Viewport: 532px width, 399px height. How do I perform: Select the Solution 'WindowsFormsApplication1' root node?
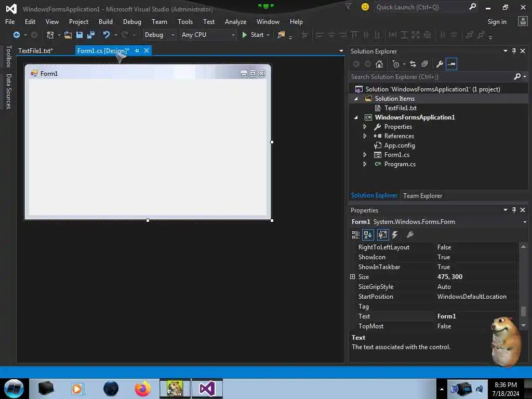pos(433,89)
